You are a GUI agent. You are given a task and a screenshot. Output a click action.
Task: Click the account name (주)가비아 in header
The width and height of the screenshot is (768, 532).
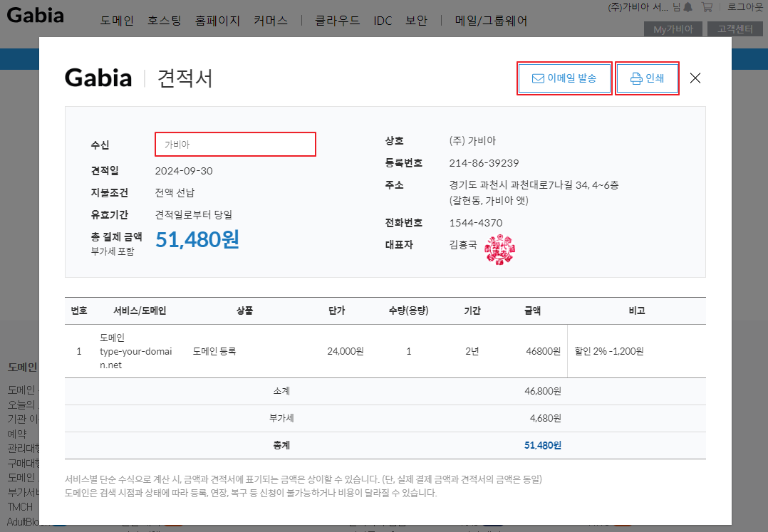(x=638, y=7)
